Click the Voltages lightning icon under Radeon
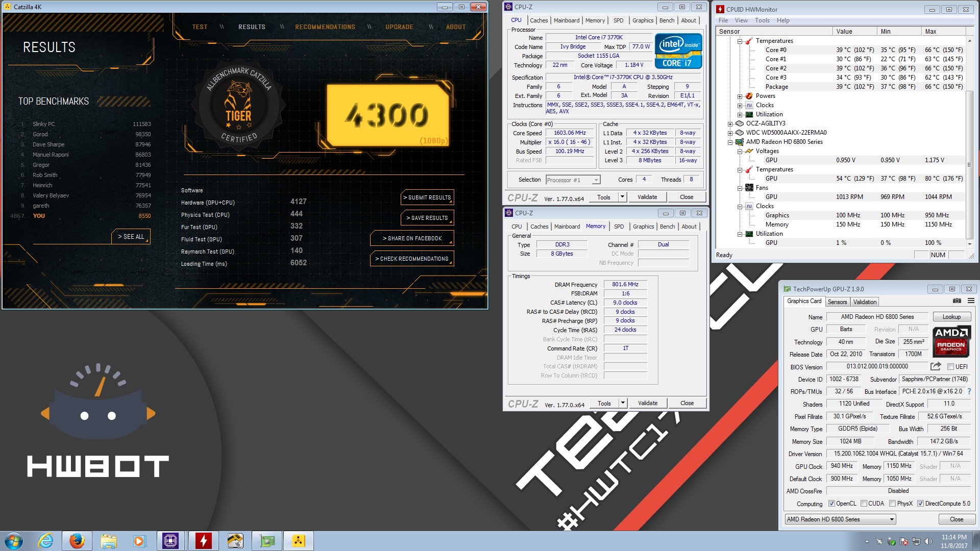Screen dimensions: 980x551 click(749, 151)
